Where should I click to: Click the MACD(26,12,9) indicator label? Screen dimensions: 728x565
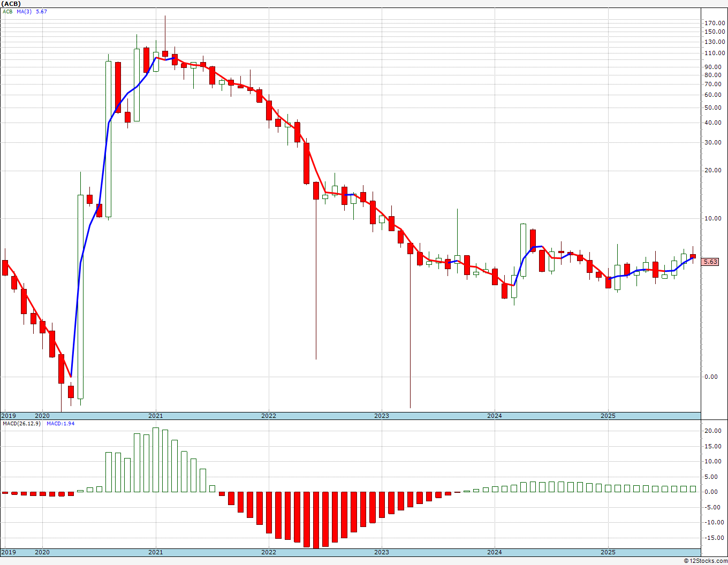(x=21, y=424)
